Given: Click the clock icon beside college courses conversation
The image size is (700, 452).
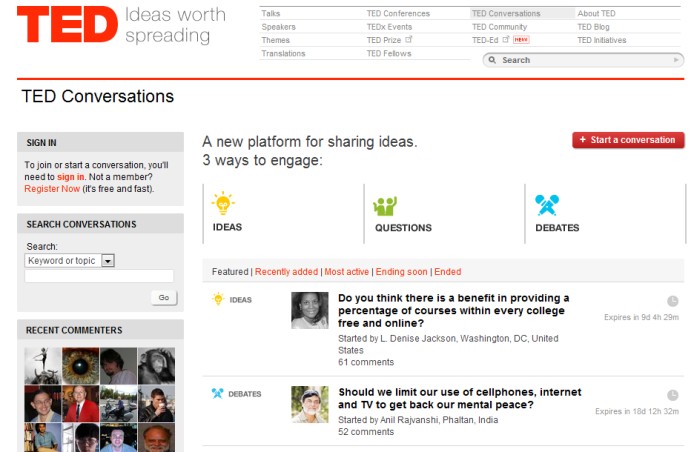Looking at the screenshot, I should (x=672, y=300).
